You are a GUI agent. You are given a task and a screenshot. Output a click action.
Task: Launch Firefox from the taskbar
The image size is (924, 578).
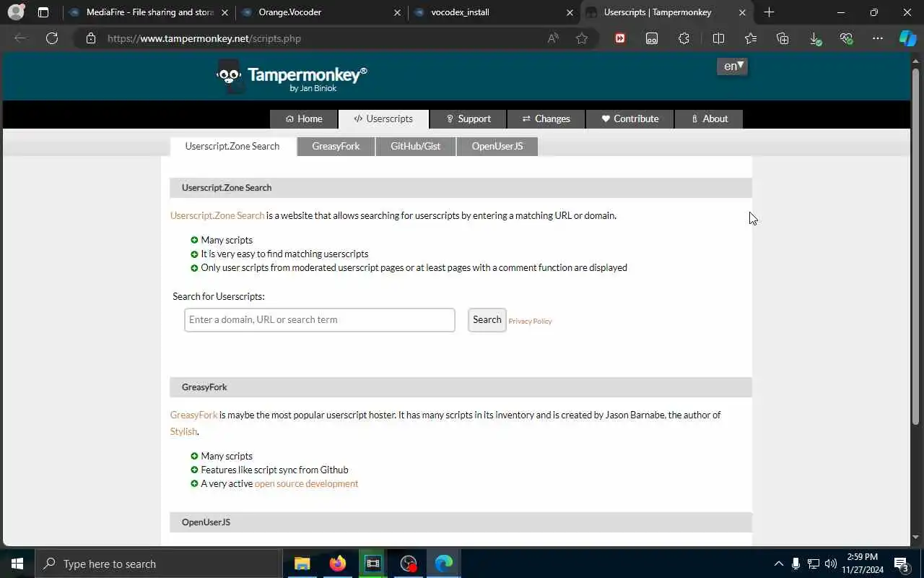(x=337, y=564)
